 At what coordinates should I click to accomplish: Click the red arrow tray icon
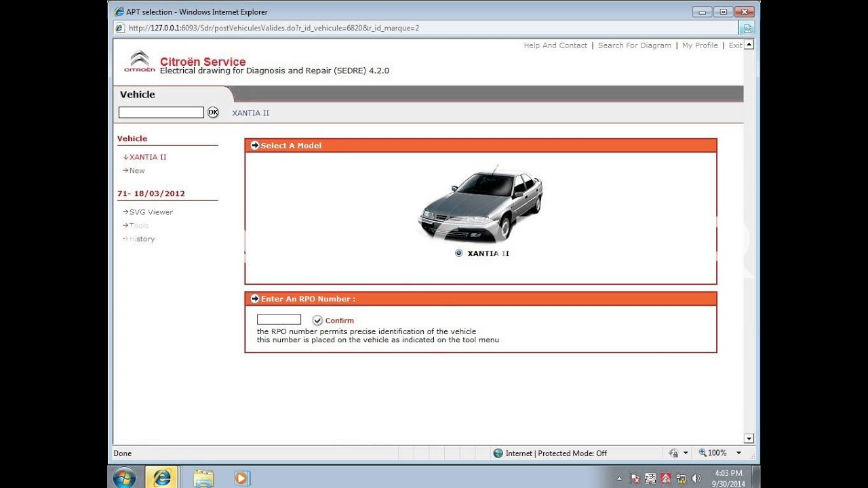click(666, 479)
